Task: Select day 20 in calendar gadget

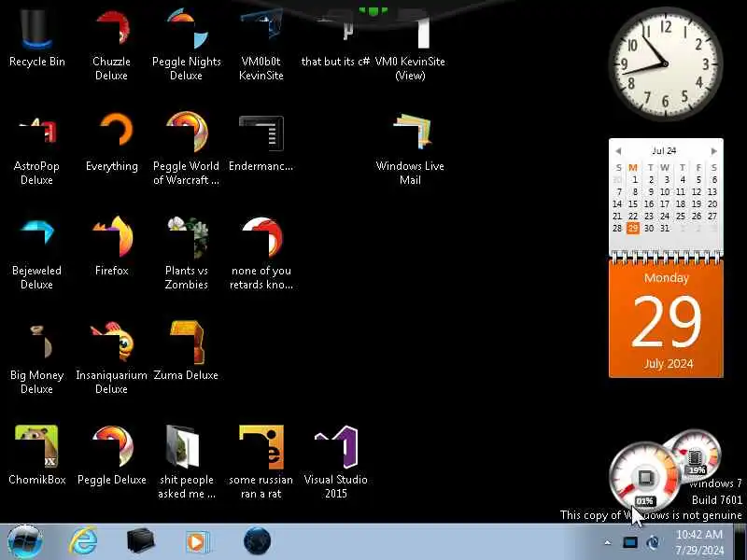Action: click(712, 203)
